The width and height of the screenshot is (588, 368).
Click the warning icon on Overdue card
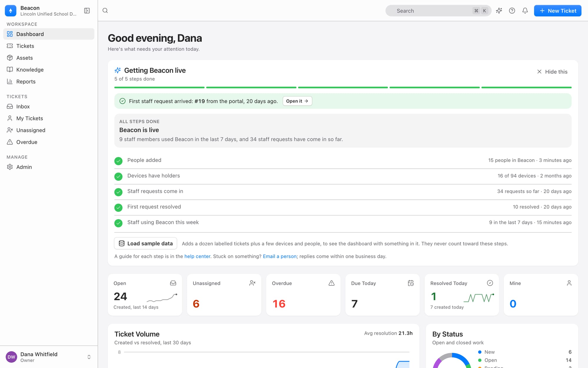tap(332, 283)
